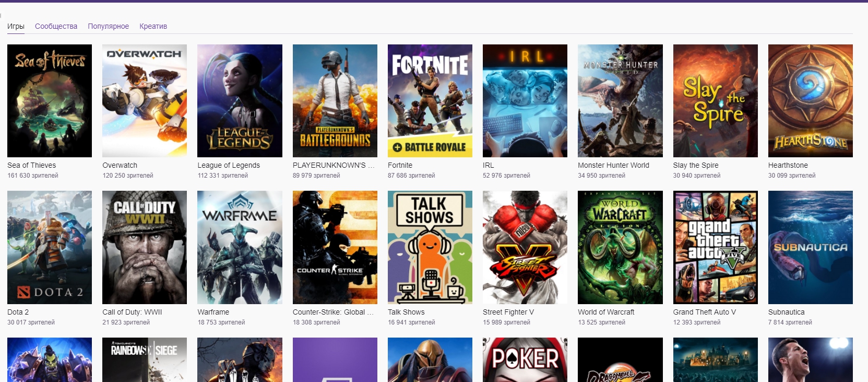
Task: Click the 52 976 зрителей viewer count
Action: pyautogui.click(x=506, y=176)
